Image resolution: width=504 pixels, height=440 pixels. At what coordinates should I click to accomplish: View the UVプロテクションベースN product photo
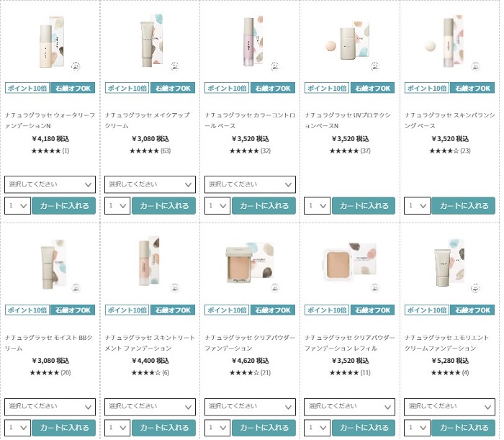[x=350, y=42]
